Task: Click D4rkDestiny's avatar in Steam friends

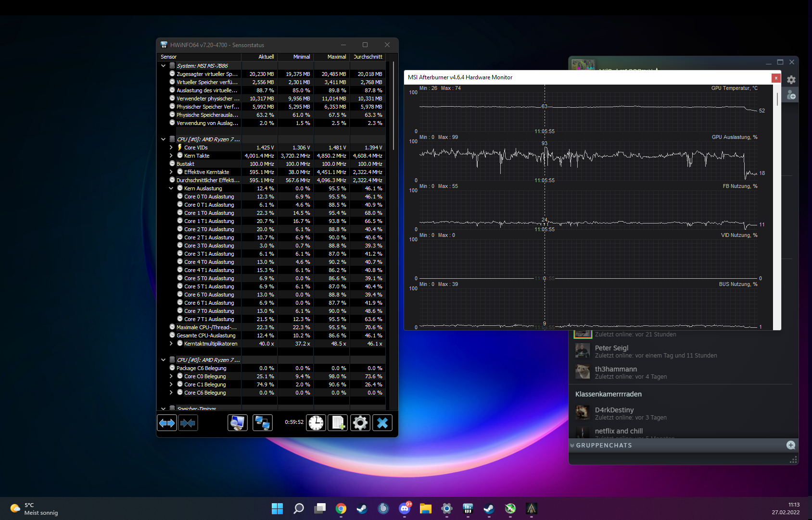Action: click(x=583, y=413)
